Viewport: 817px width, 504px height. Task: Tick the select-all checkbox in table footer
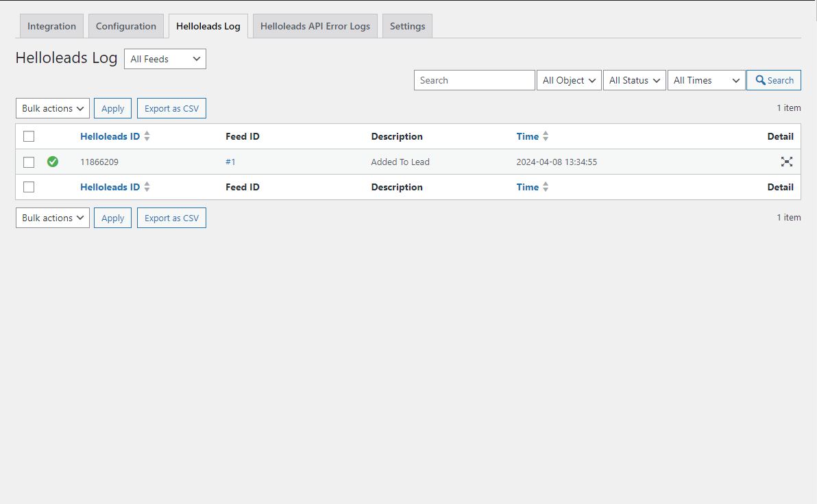29,186
